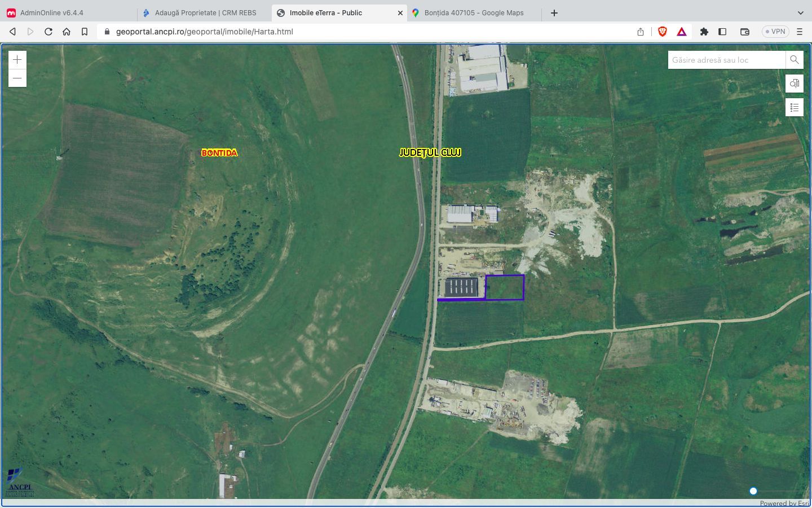Image resolution: width=812 pixels, height=508 pixels.
Task: Go to browser home page
Action: 67,32
